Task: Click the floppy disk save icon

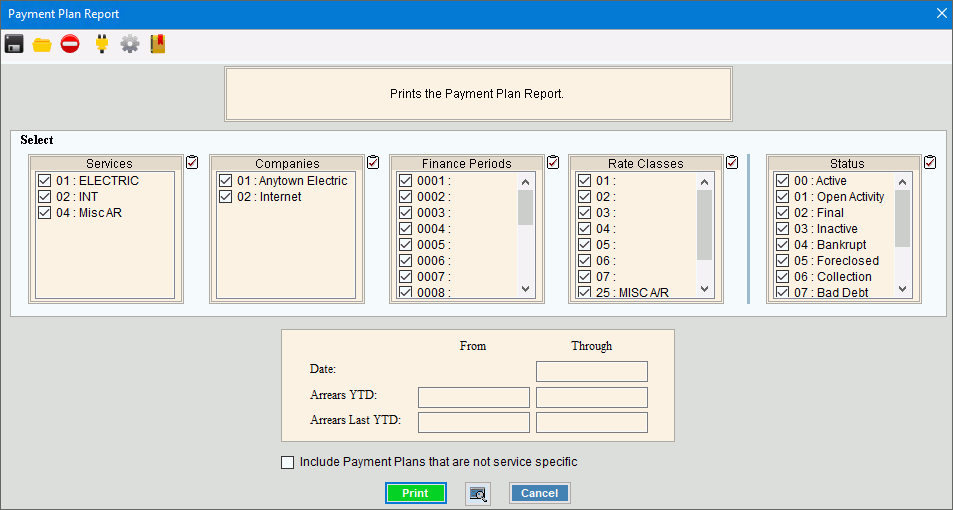Action: click(14, 44)
